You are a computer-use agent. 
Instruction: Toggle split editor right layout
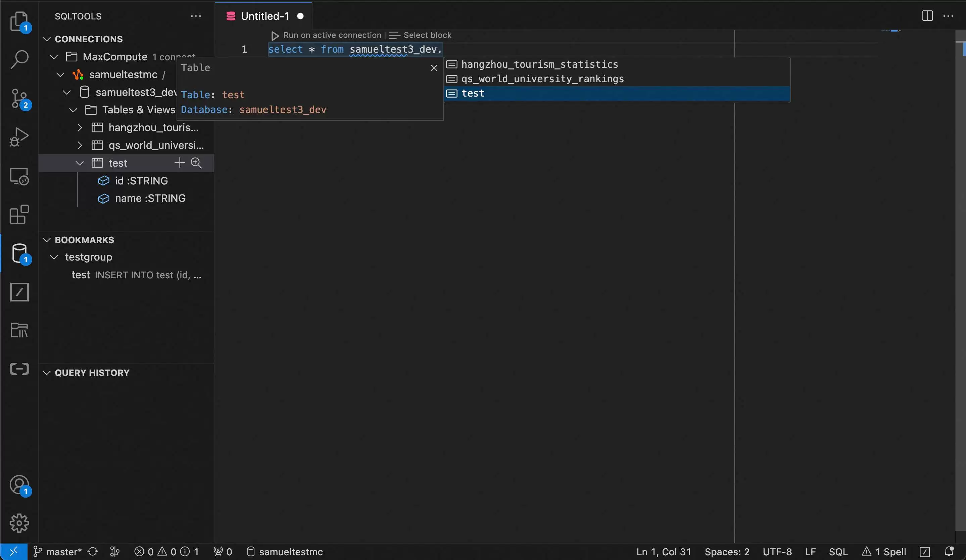(927, 16)
